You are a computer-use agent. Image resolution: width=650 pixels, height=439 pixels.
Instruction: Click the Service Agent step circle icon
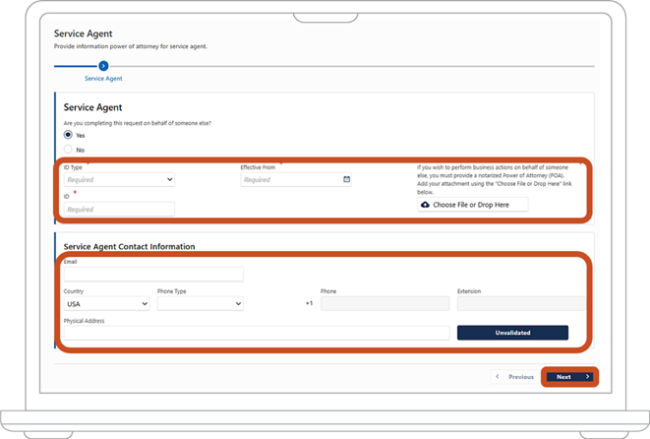103,66
